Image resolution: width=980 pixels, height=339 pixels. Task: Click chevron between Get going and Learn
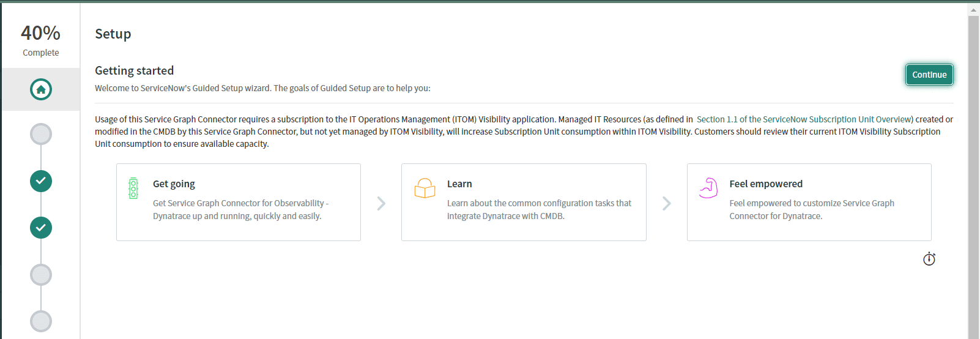tap(381, 203)
